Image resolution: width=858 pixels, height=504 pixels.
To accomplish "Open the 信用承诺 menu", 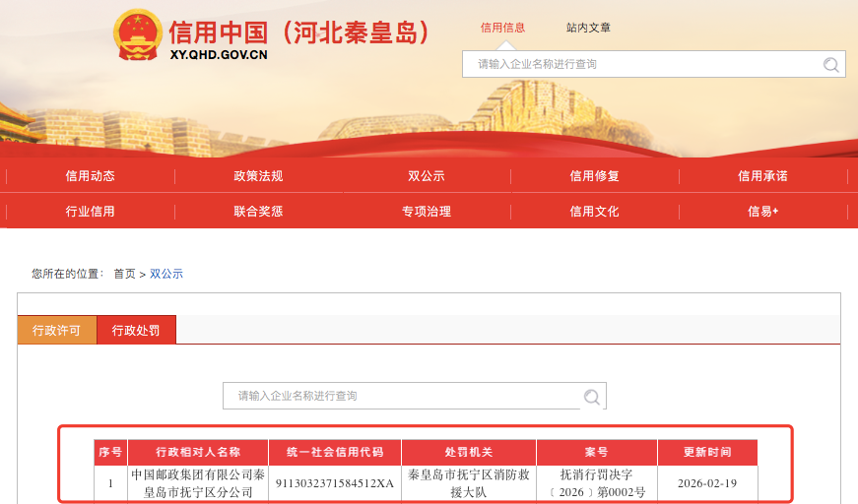I will 762,176.
